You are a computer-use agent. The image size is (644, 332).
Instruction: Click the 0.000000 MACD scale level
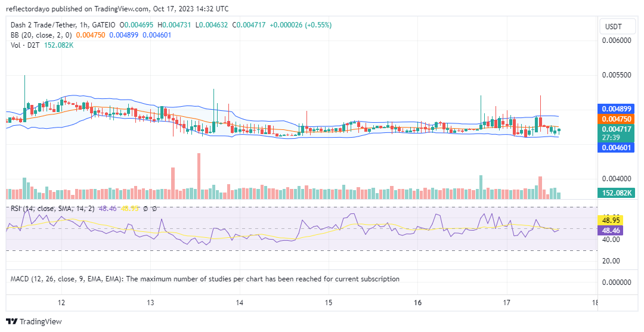(x=617, y=283)
